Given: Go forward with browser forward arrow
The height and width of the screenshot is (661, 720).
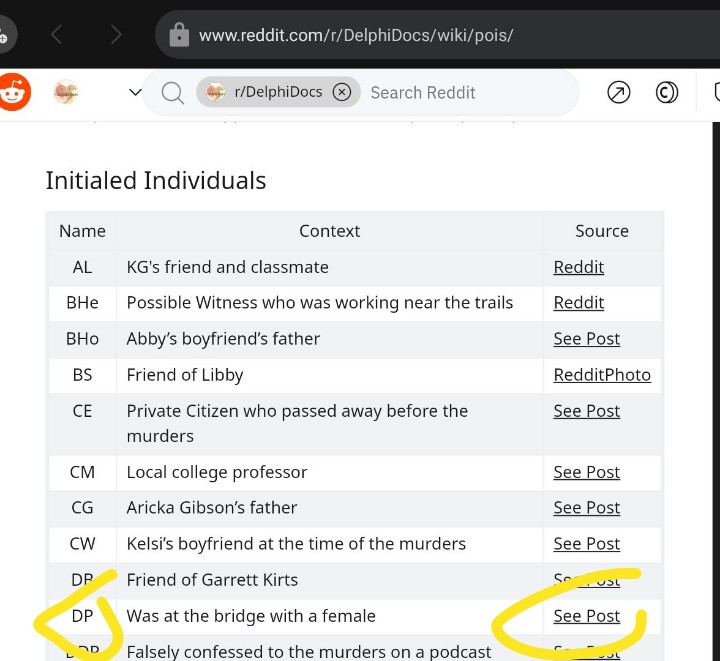Looking at the screenshot, I should click(116, 35).
